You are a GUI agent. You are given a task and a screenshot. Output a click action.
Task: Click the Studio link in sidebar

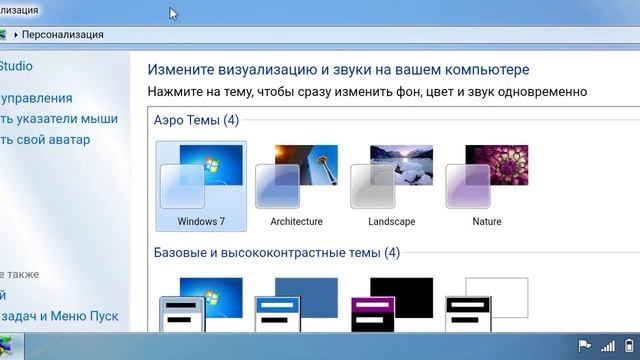tap(16, 66)
